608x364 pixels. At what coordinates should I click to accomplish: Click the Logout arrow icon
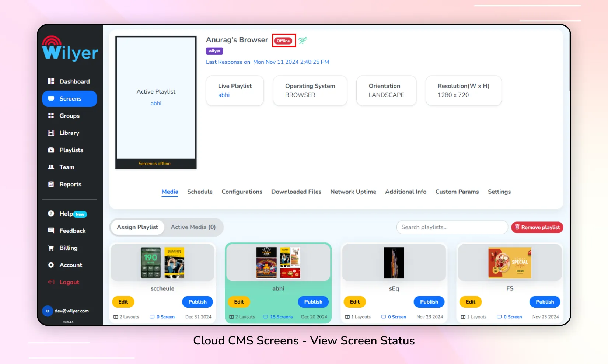[51, 282]
